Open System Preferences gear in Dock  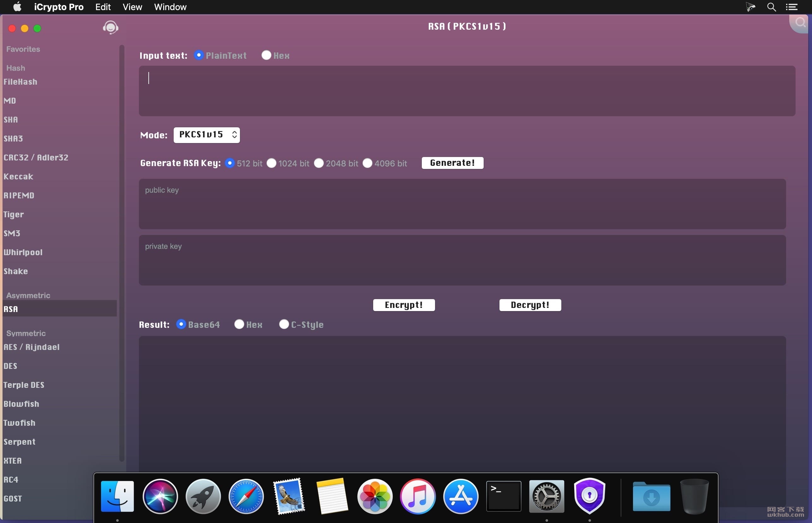click(x=546, y=496)
